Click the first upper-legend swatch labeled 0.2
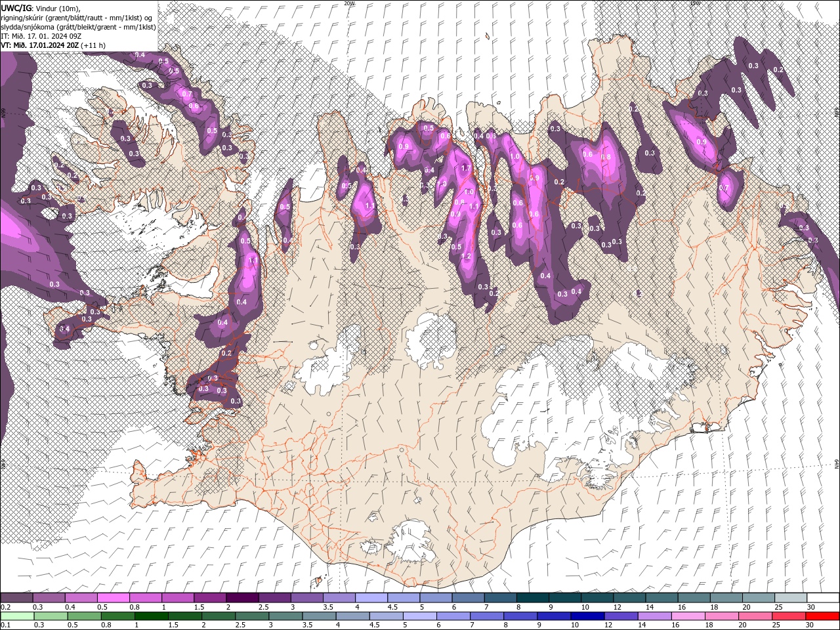The width and height of the screenshot is (840, 630). 16,598
